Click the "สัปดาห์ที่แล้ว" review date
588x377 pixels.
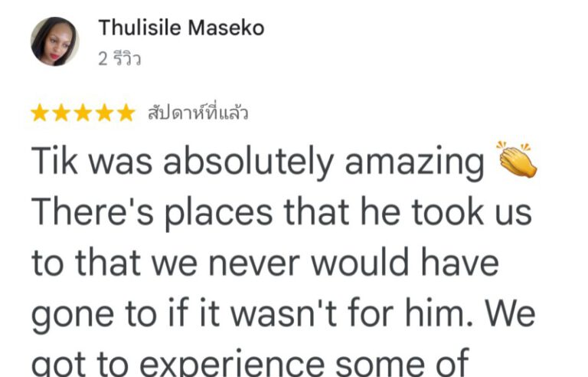(198, 113)
